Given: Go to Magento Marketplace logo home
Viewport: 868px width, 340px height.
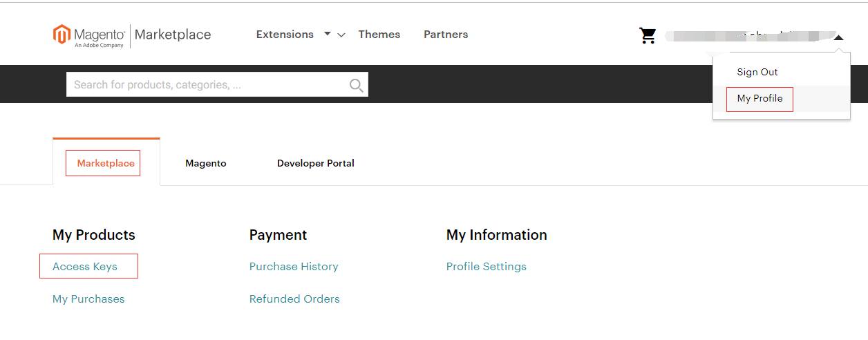Looking at the screenshot, I should point(132,35).
